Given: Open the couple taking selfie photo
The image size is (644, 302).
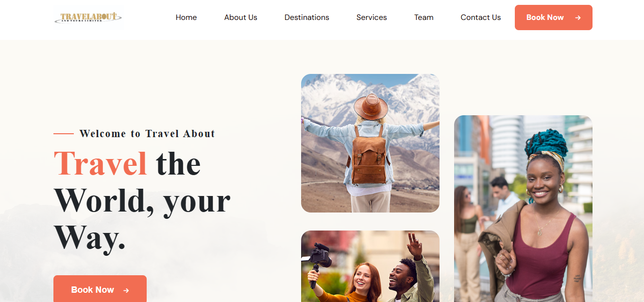Looking at the screenshot, I should 370,266.
